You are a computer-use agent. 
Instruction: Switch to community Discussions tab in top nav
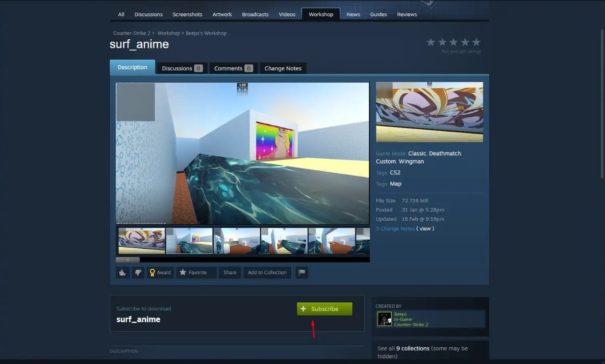pos(148,14)
